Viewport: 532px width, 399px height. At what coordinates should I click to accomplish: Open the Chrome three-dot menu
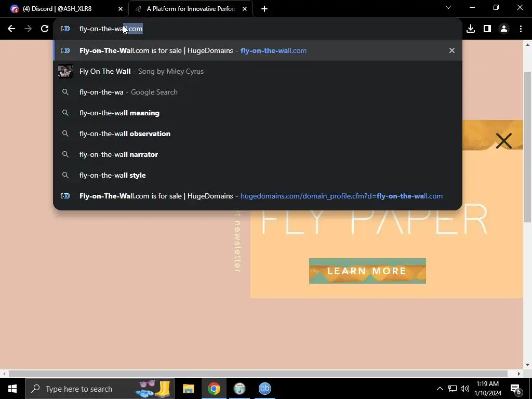(x=521, y=29)
